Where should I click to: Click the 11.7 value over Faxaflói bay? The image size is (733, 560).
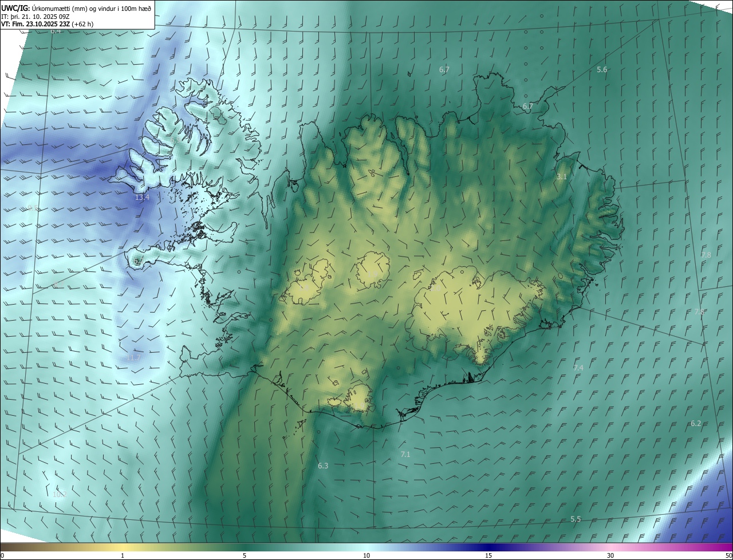pos(134,358)
